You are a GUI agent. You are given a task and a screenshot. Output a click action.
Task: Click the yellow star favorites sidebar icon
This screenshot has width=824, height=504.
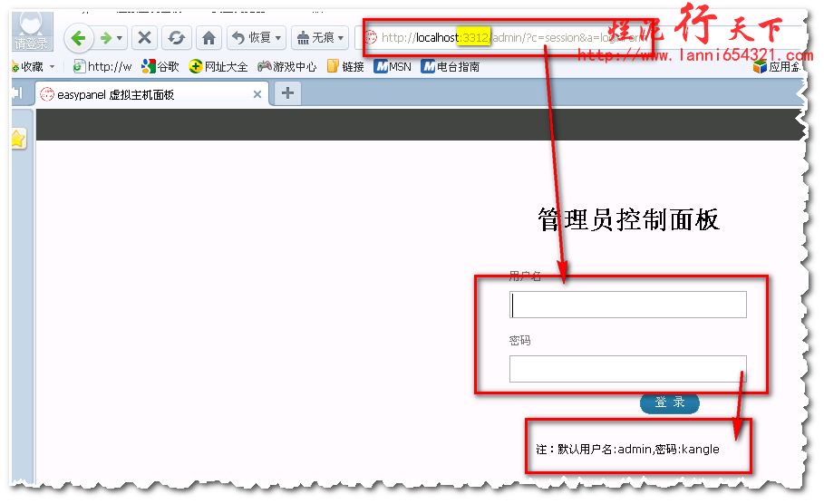tap(18, 140)
